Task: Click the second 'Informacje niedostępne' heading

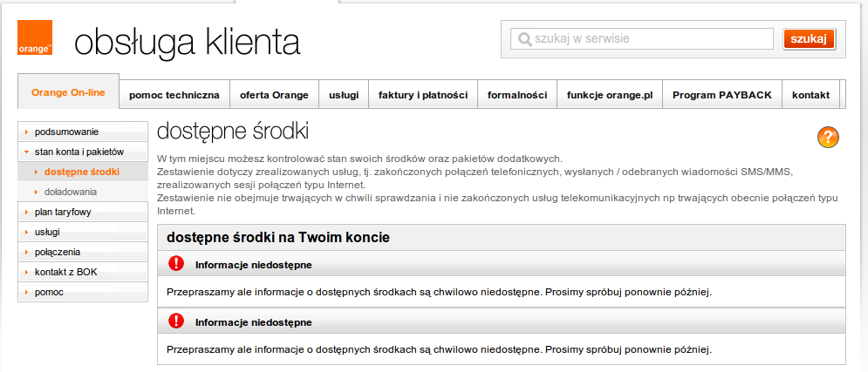Action: pos(254,321)
